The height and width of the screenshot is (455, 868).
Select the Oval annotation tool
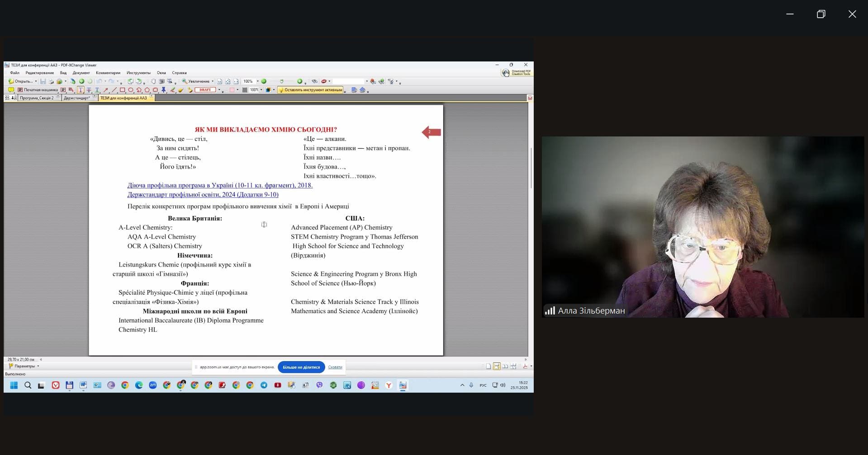[x=131, y=90]
